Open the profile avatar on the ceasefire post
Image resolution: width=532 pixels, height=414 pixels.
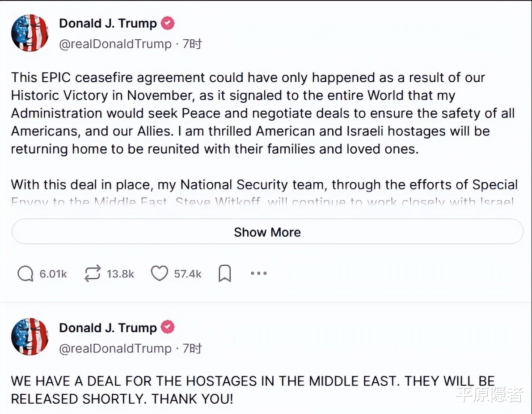(x=30, y=33)
